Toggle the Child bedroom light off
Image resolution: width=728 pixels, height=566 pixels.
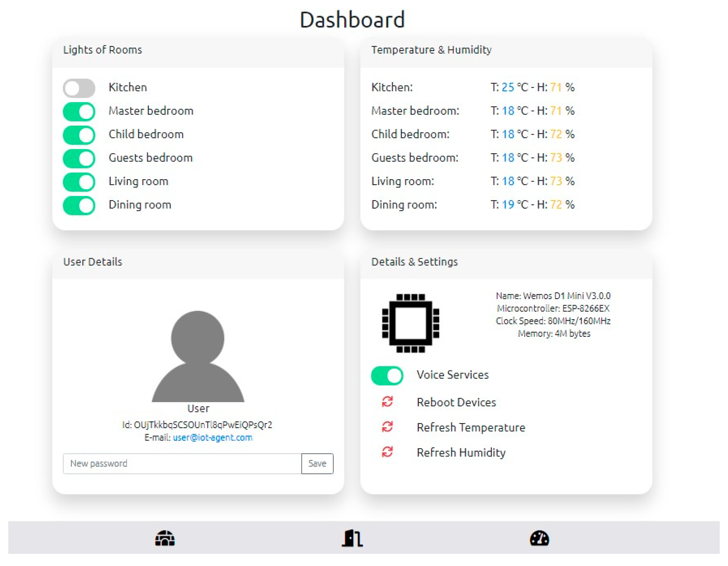click(79, 135)
